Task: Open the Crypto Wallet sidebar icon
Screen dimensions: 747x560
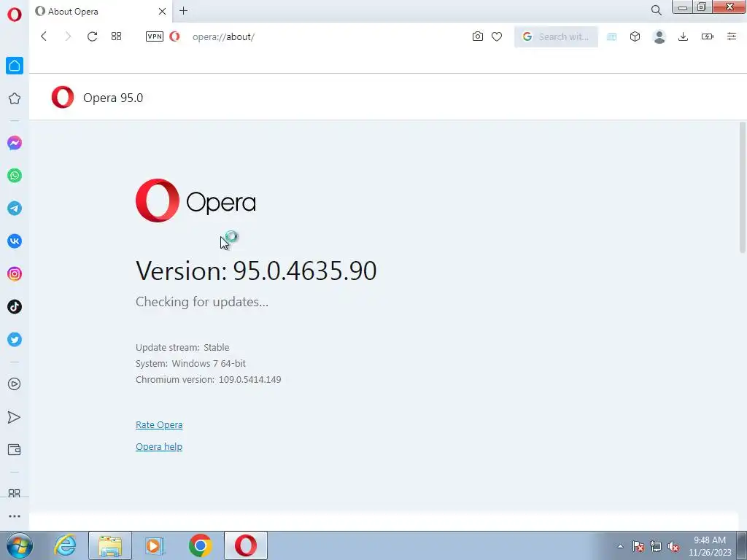Action: click(15, 449)
